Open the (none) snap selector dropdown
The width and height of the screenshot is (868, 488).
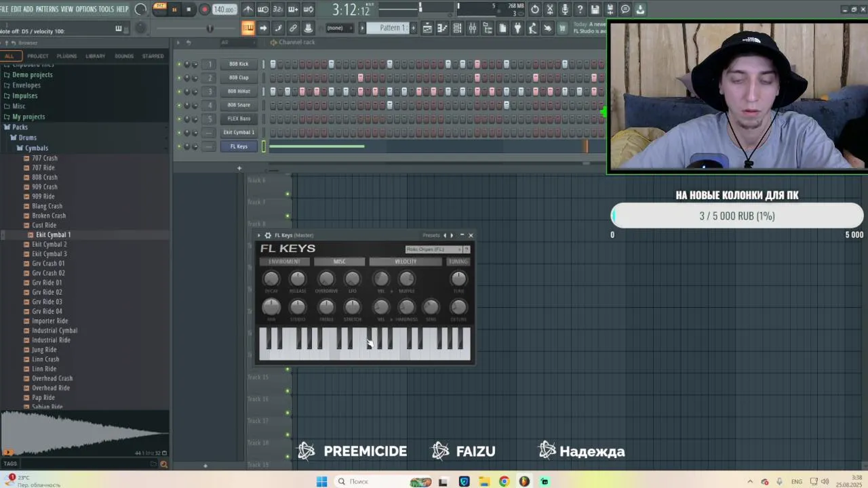pos(340,28)
